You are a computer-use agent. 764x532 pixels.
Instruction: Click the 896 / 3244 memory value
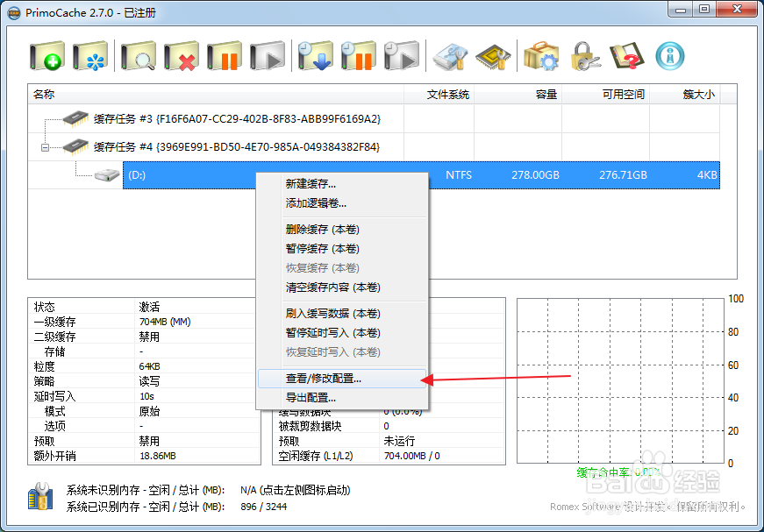click(x=264, y=507)
